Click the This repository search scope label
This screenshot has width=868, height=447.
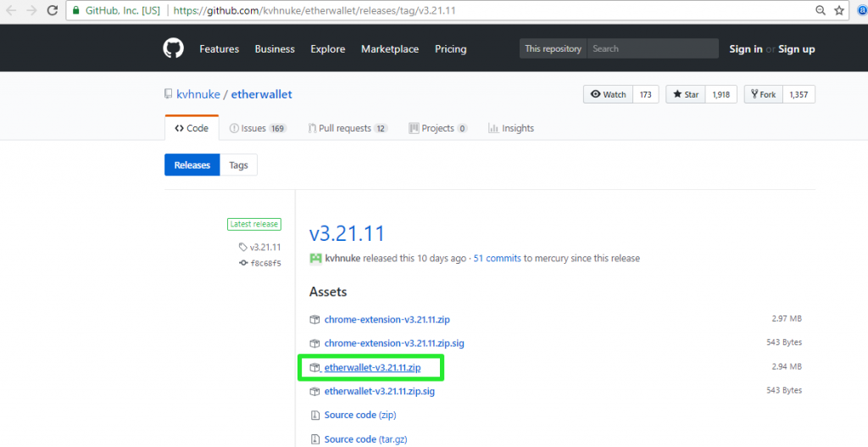553,48
